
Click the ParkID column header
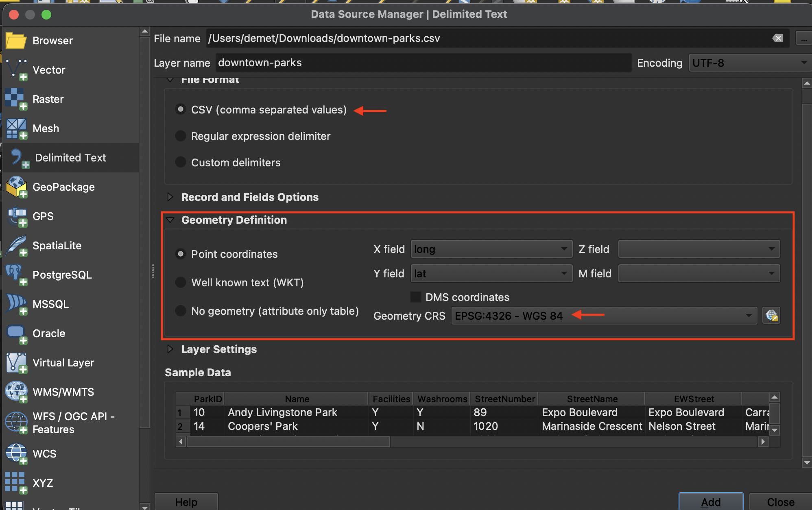tap(208, 399)
